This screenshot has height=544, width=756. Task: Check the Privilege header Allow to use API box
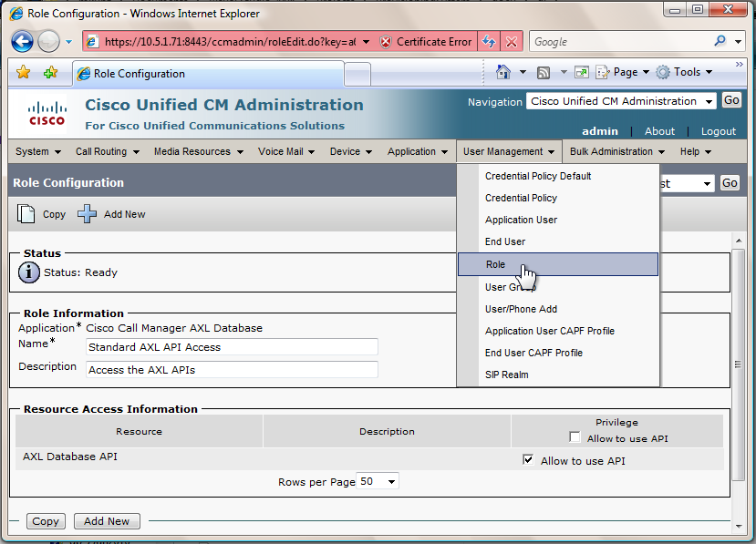(x=575, y=437)
